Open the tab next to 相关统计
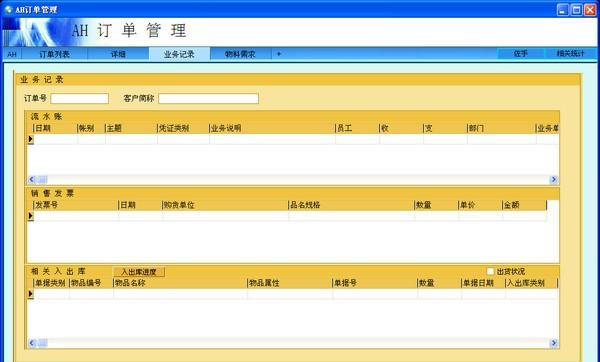 pyautogui.click(x=521, y=54)
